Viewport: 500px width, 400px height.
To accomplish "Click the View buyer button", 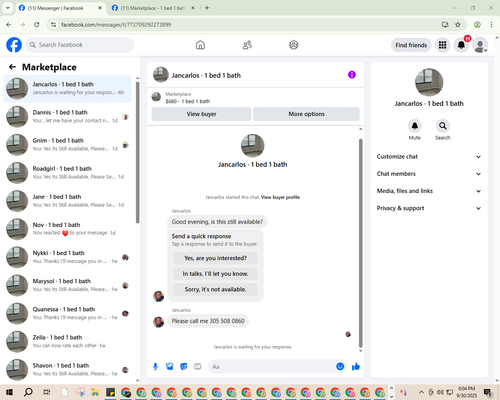I will pos(201,114).
